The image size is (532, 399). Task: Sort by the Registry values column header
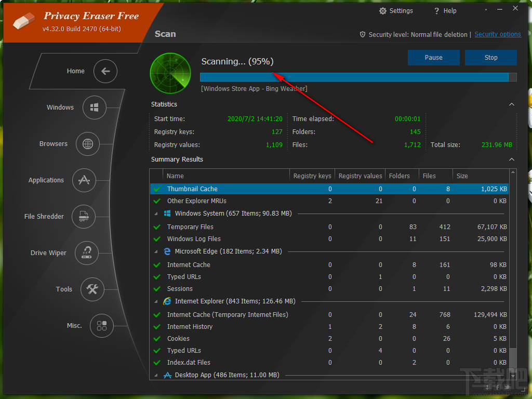[360, 176]
